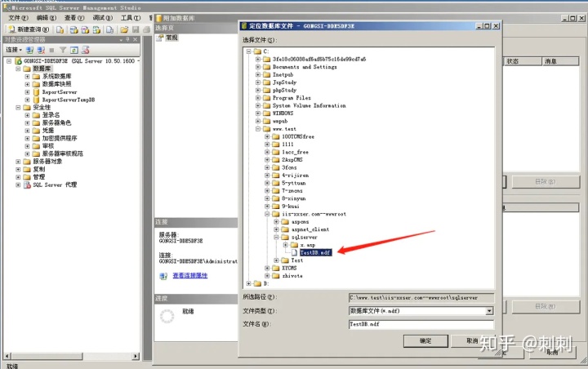
Task: Click the Filter funnel icon in Object Explorer
Action: 63,50
